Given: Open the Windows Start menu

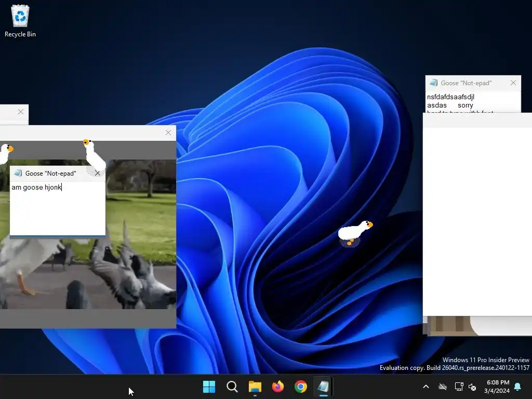Looking at the screenshot, I should (x=209, y=387).
